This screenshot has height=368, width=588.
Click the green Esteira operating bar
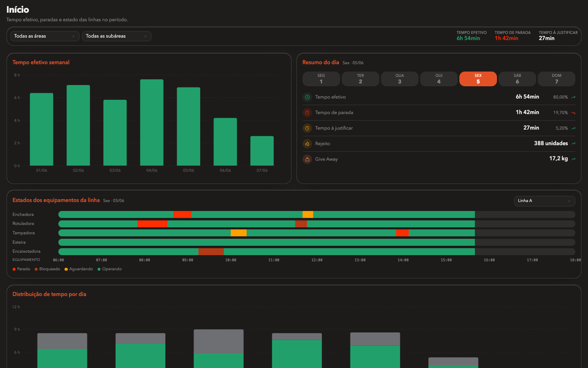click(267, 242)
